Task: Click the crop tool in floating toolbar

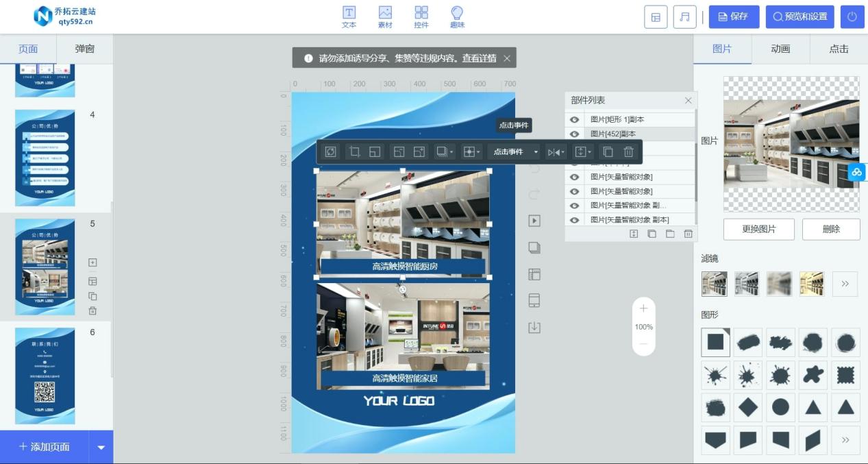Action: [x=354, y=152]
